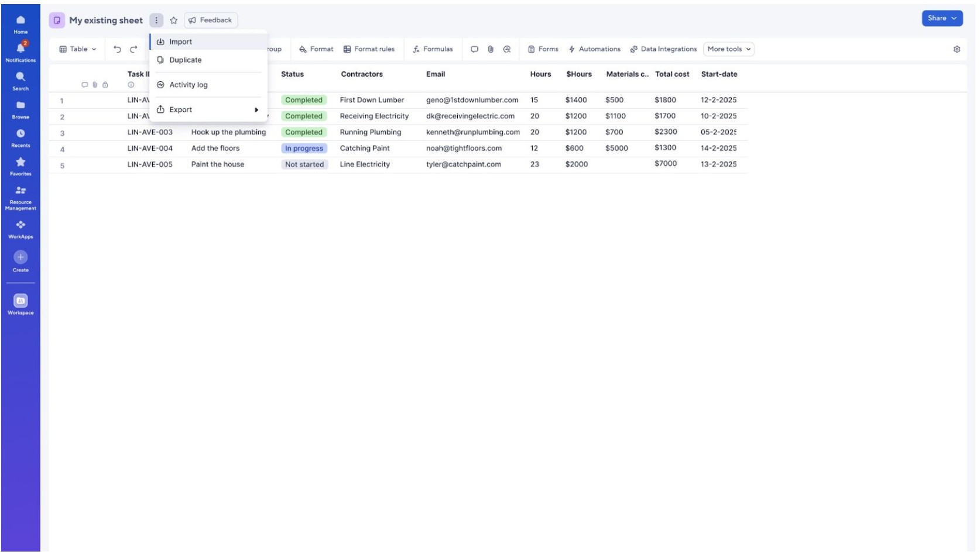Select the In progress status cell
The image size is (980, 558).
[303, 148]
